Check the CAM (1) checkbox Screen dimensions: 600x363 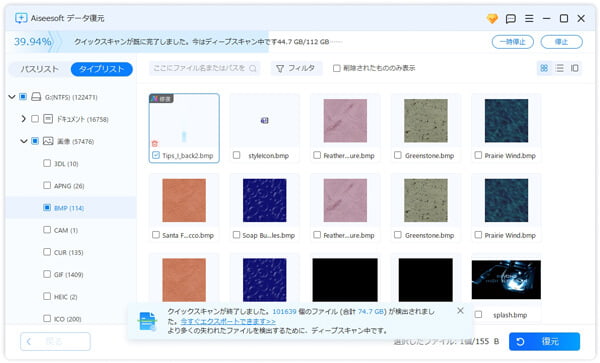click(x=47, y=230)
